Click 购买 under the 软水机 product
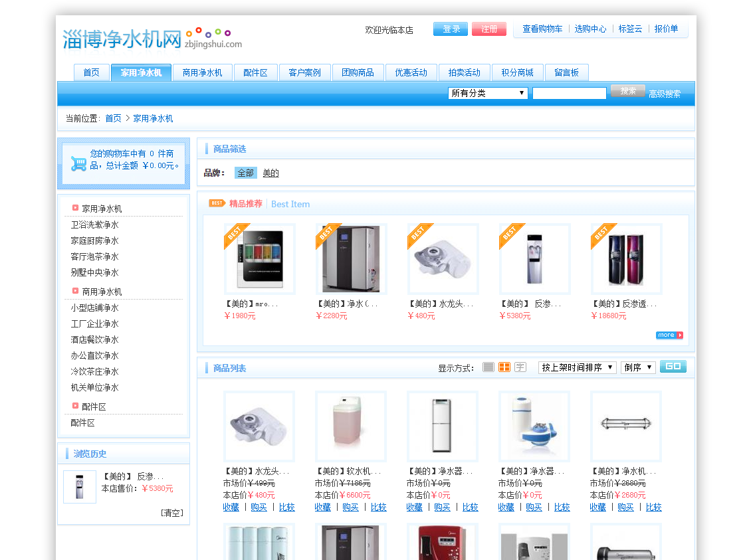Screen dimensions: 753x560 [x=350, y=508]
